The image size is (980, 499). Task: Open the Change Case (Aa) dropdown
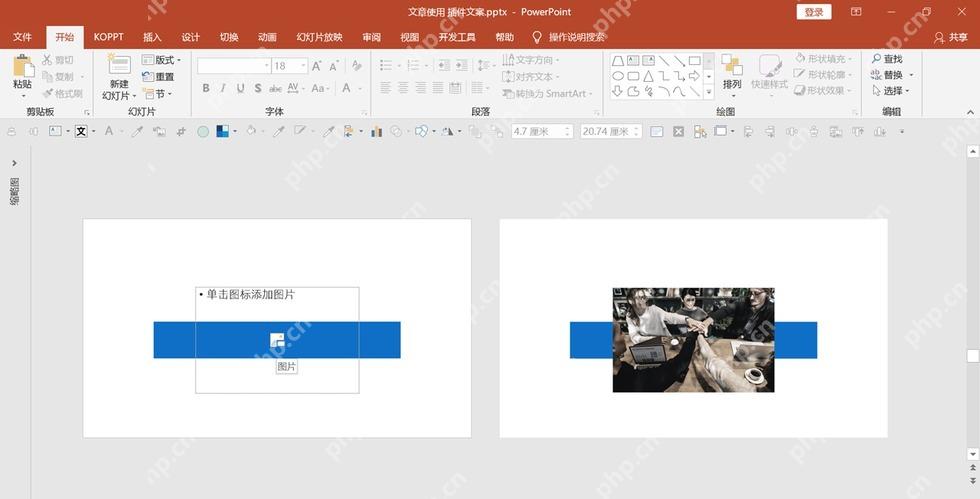[x=319, y=89]
